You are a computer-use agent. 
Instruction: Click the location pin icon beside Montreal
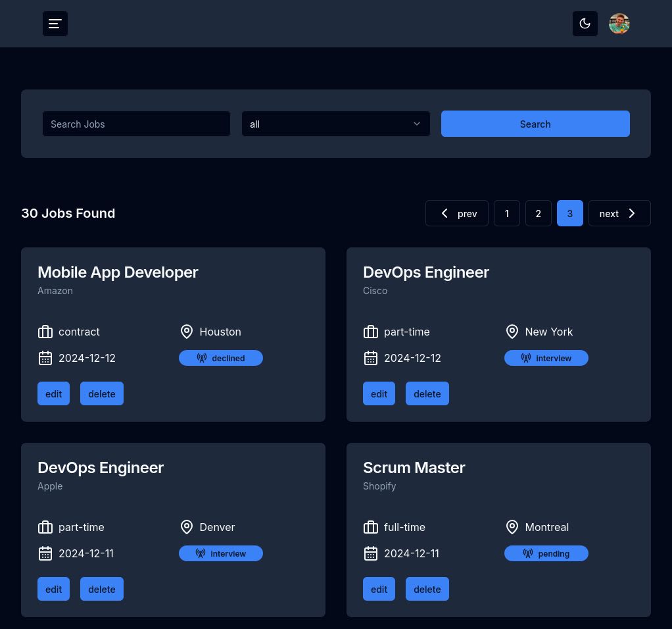pos(512,527)
